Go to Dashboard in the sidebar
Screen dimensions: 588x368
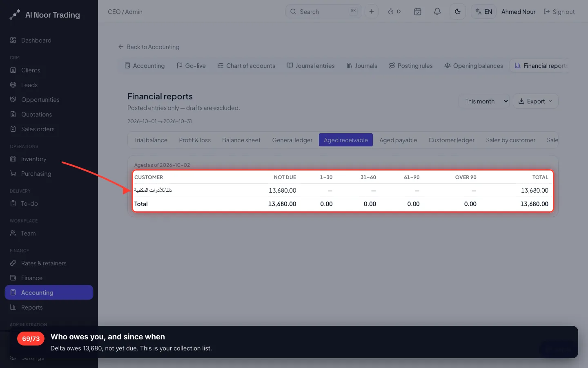coord(49,40)
